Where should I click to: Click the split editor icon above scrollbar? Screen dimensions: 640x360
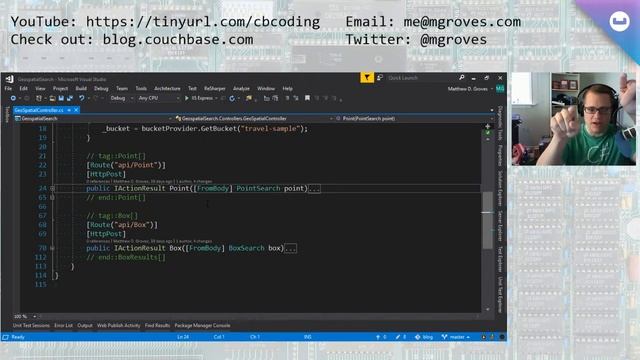(x=487, y=127)
